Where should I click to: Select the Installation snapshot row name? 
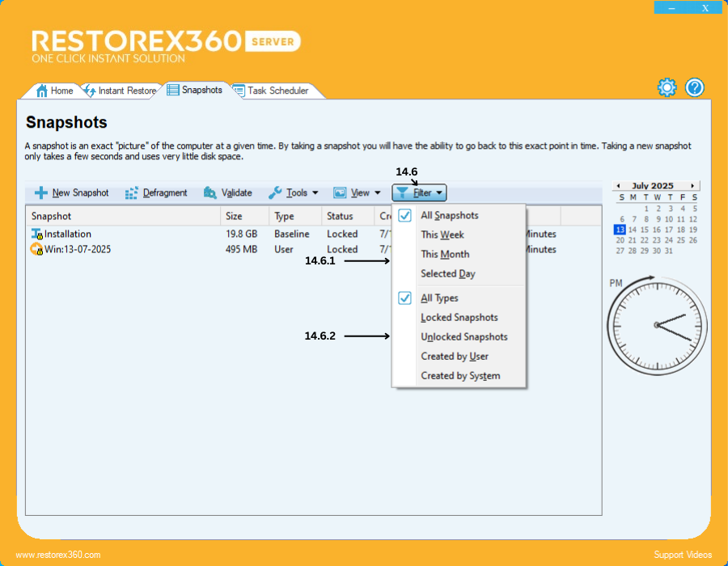click(x=68, y=234)
